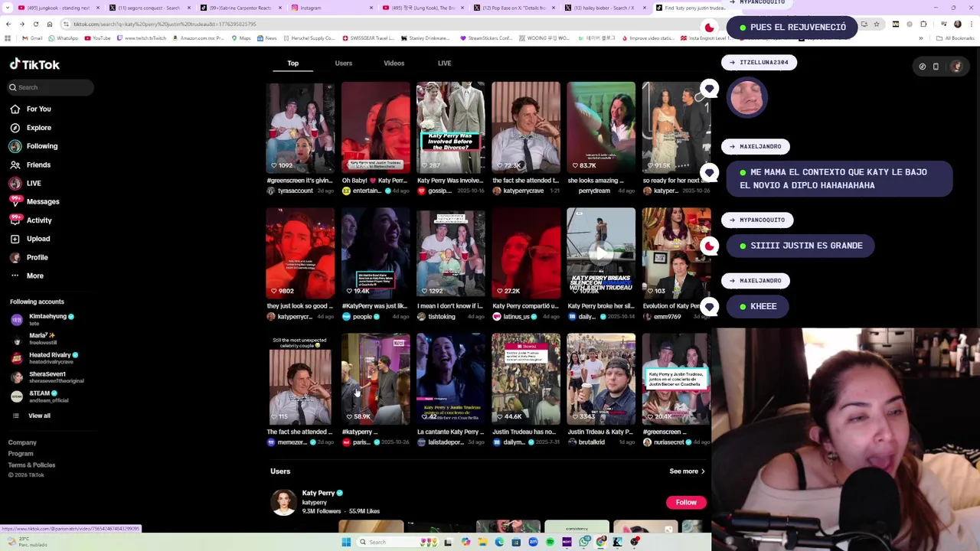Switch to the Videos tab
Viewport: 980px width, 551px height.
click(394, 63)
